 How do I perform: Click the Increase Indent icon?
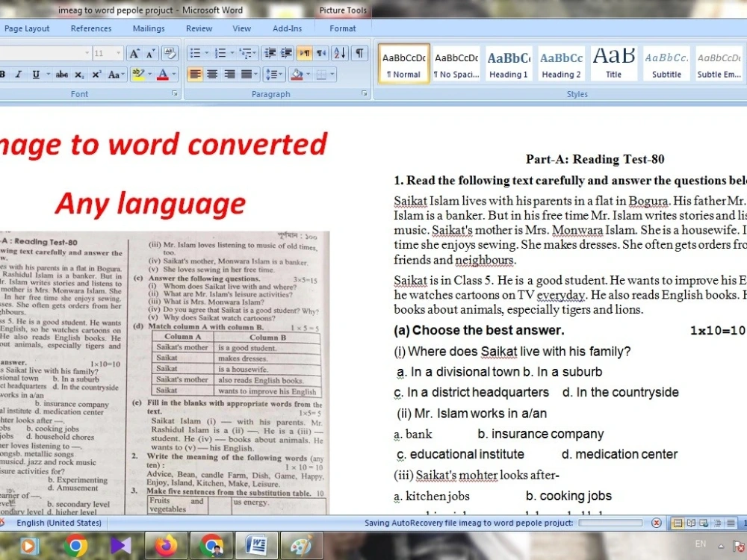pos(286,53)
